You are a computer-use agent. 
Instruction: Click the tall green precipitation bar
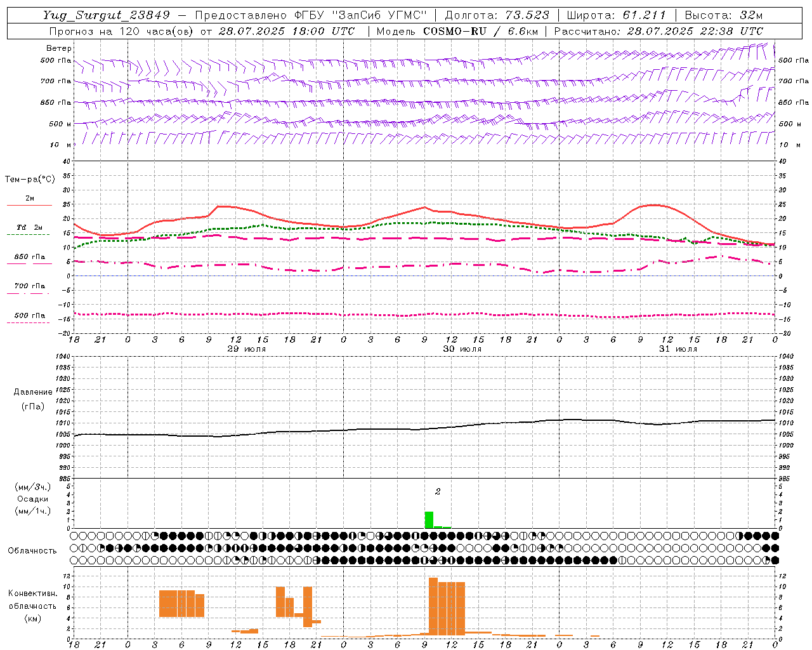coord(429,520)
